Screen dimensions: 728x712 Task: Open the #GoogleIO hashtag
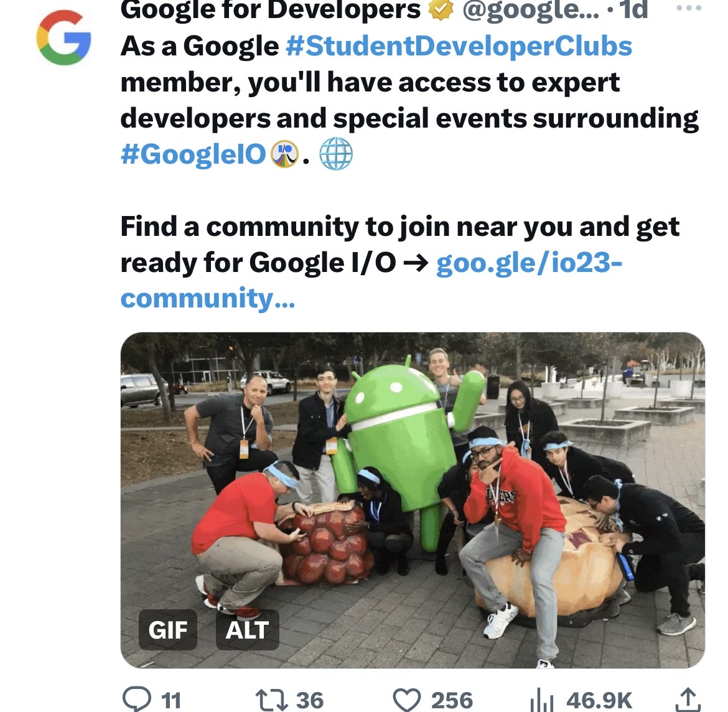(193, 154)
